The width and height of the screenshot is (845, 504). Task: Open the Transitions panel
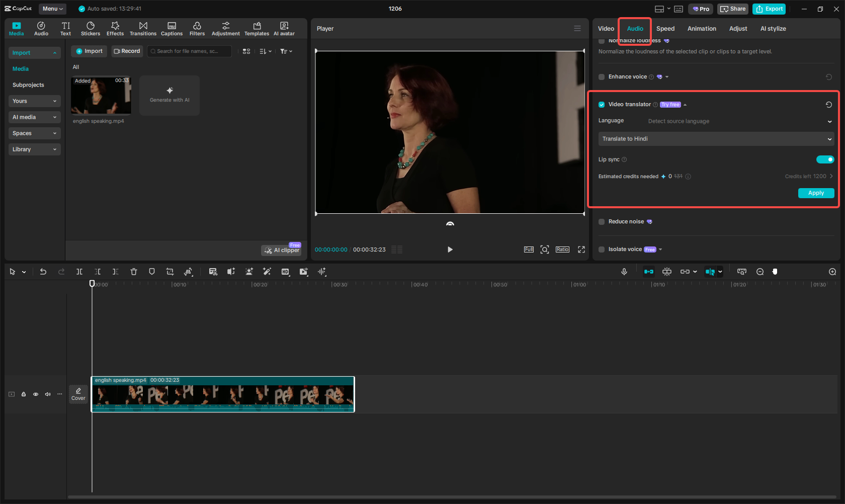coord(143,29)
